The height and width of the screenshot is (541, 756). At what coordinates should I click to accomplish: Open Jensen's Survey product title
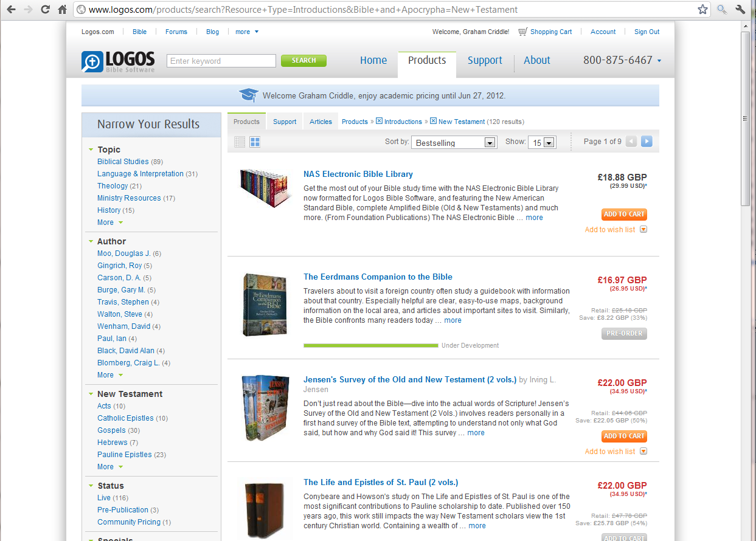pos(410,379)
